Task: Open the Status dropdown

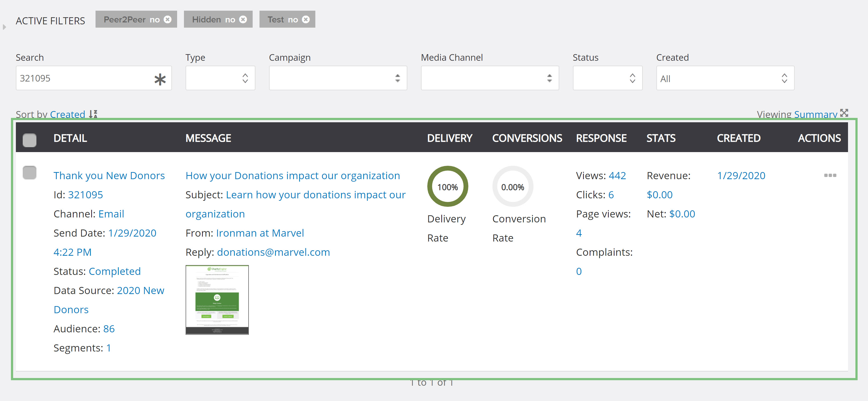Action: (x=607, y=78)
